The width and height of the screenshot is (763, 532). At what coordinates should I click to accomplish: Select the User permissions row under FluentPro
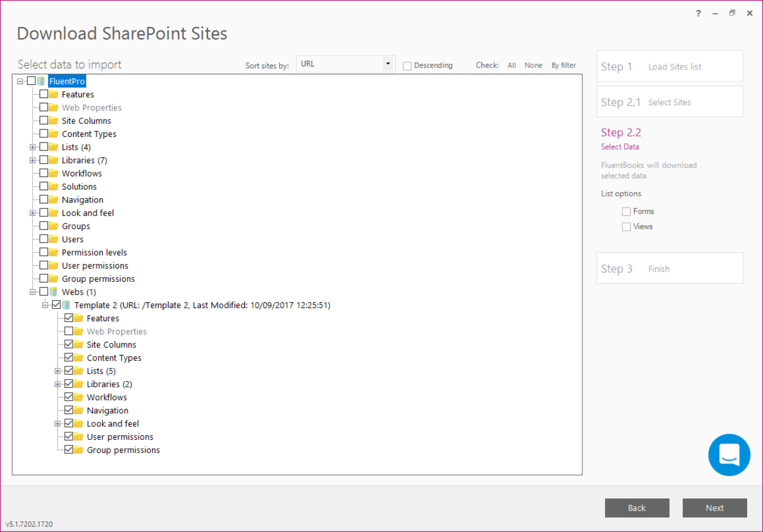pyautogui.click(x=95, y=265)
